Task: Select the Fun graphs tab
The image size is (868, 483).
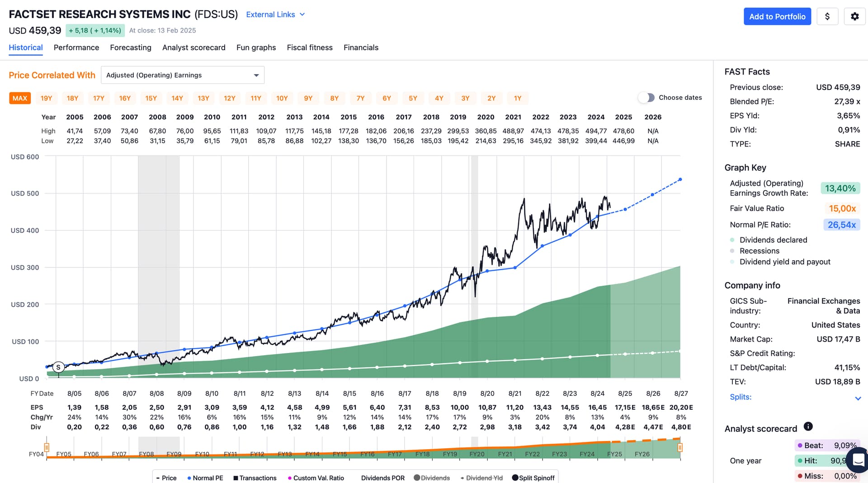Action: 256,47
